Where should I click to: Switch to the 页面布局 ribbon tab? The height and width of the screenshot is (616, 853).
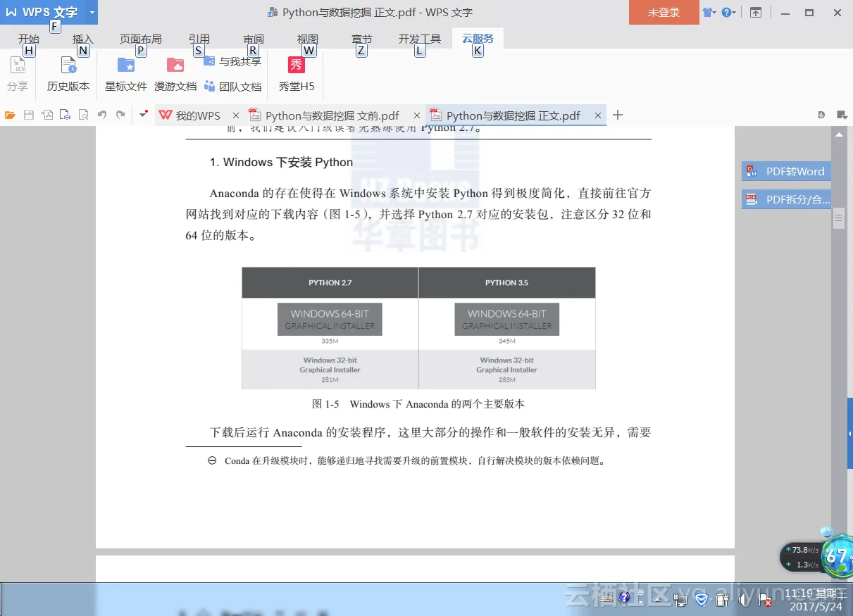click(x=140, y=39)
